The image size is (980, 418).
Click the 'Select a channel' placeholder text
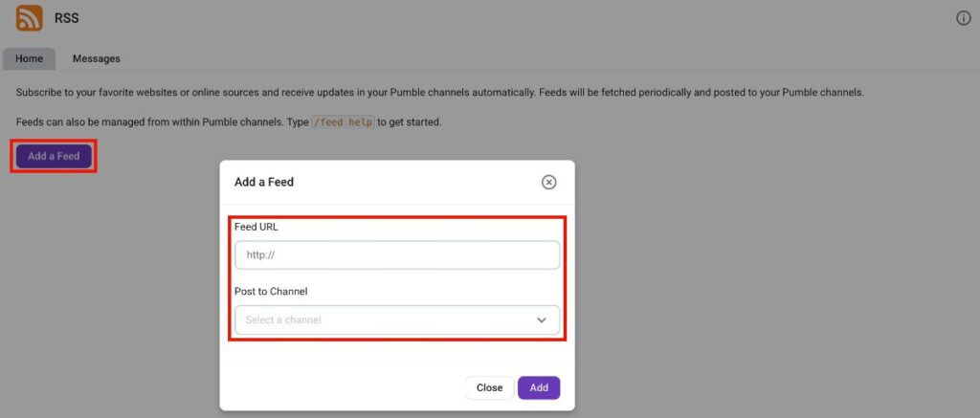tap(283, 320)
